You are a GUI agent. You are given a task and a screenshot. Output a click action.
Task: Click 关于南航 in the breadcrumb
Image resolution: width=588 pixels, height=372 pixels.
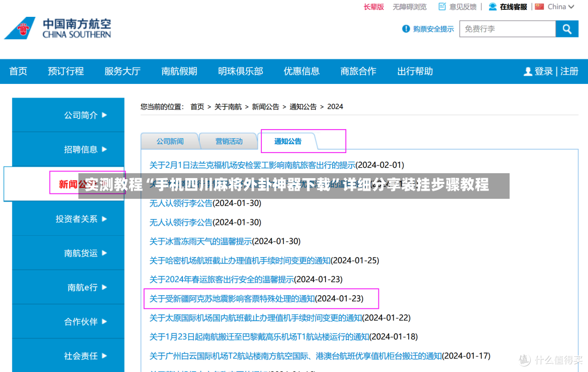click(228, 107)
